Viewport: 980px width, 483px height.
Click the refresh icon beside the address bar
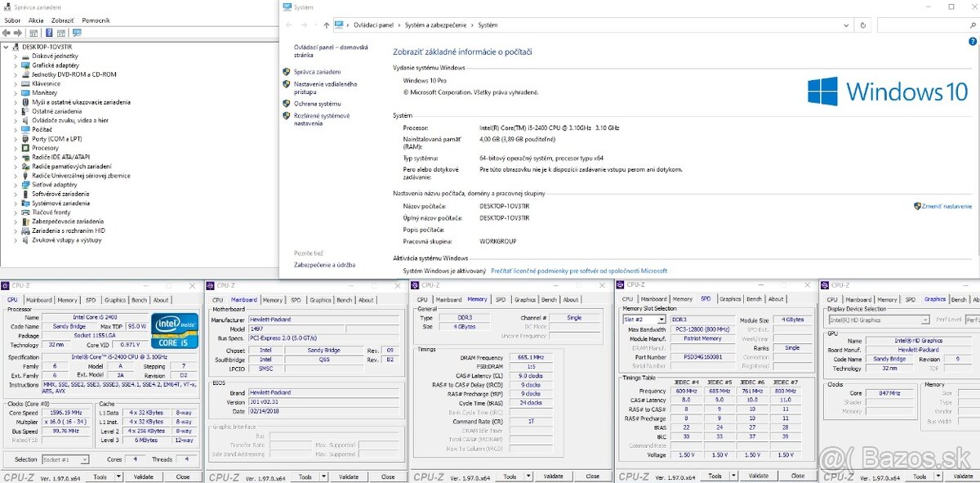point(863,25)
